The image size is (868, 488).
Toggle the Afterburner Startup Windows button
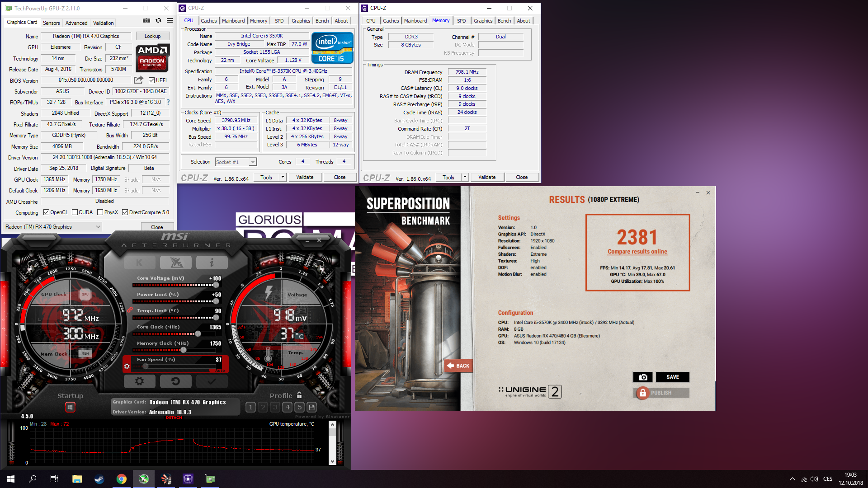[x=70, y=407]
